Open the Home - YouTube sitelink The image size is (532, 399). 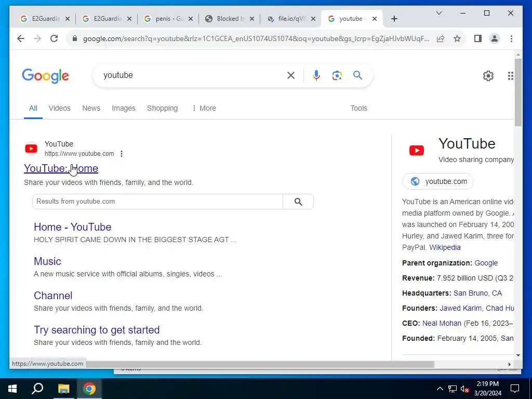click(73, 227)
